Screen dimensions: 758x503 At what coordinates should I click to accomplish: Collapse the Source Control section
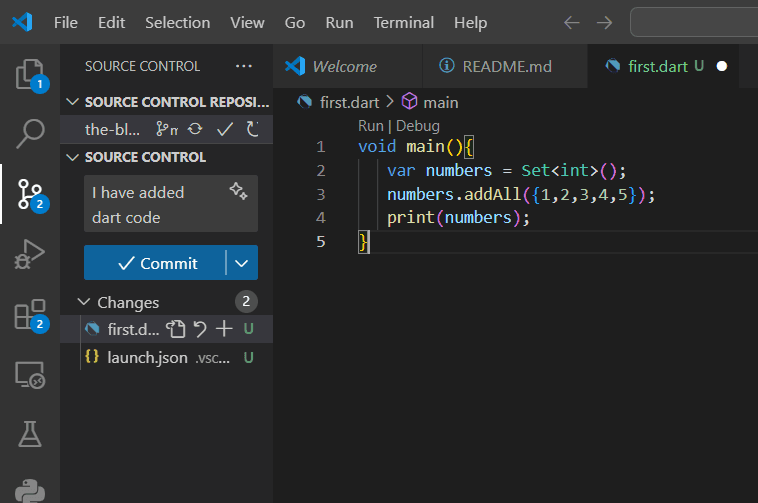[x=73, y=157]
